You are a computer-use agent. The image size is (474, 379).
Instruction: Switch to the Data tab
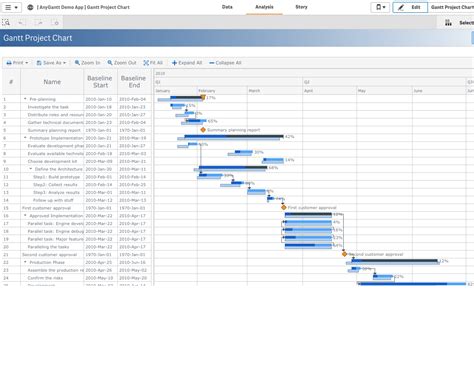coord(227,7)
